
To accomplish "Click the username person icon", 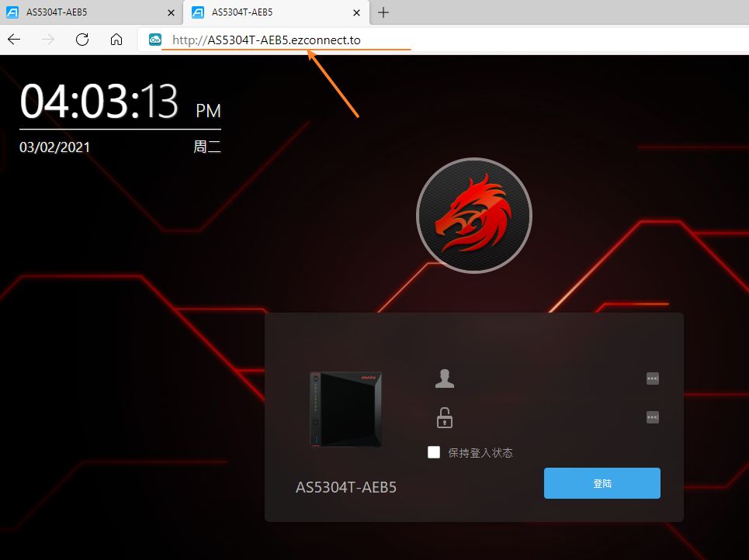I will point(444,379).
